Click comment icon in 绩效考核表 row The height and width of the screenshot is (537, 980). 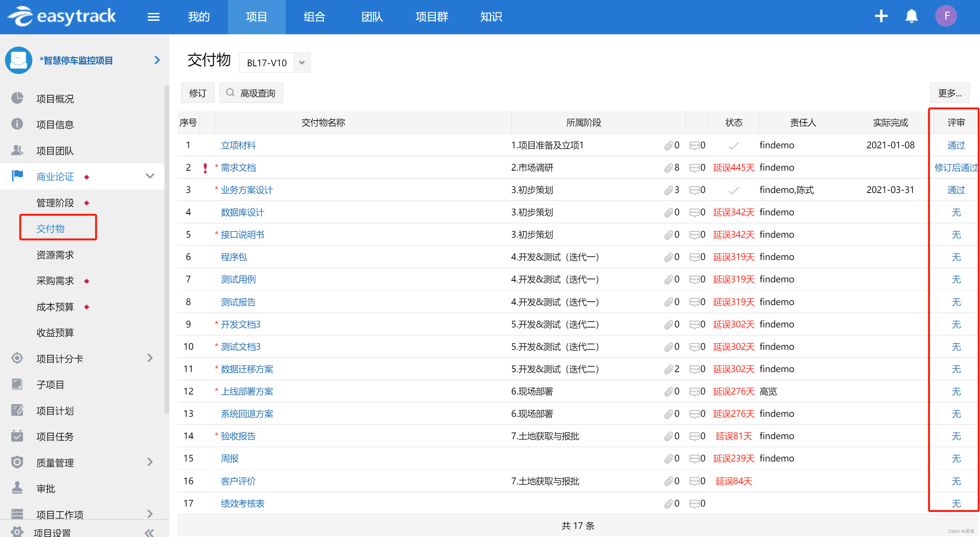[x=694, y=503]
